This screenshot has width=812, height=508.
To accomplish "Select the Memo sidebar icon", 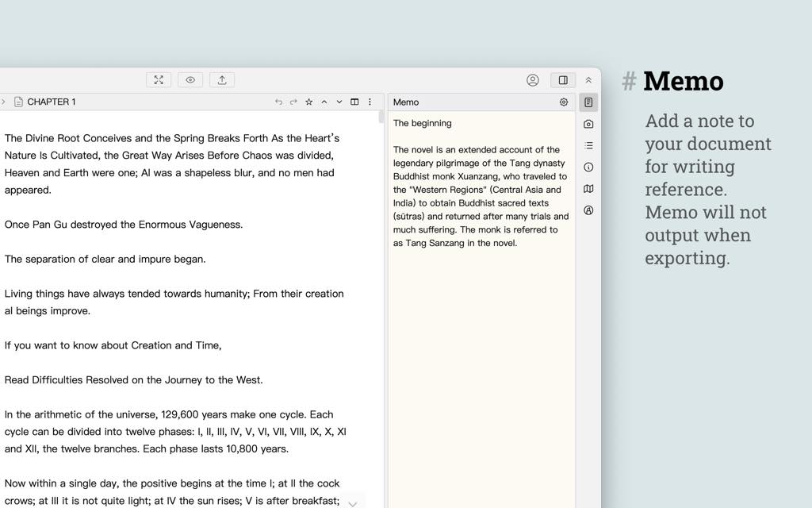I will click(x=588, y=102).
